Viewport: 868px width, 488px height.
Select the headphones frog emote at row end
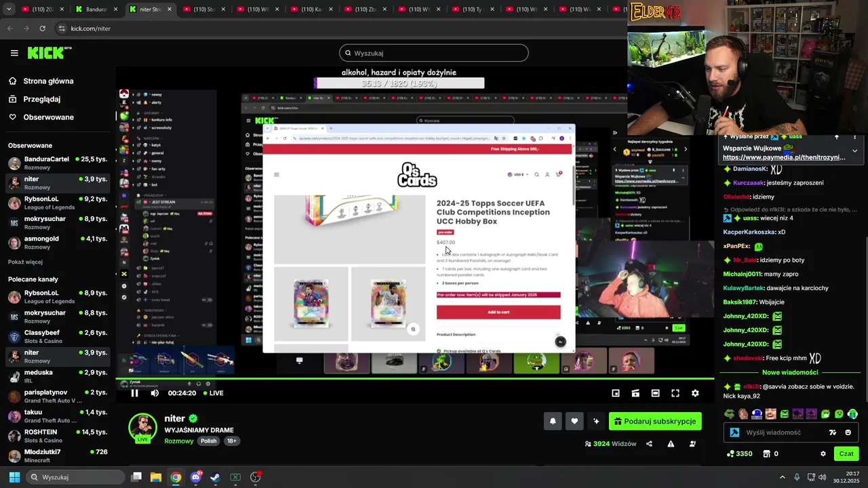click(852, 413)
